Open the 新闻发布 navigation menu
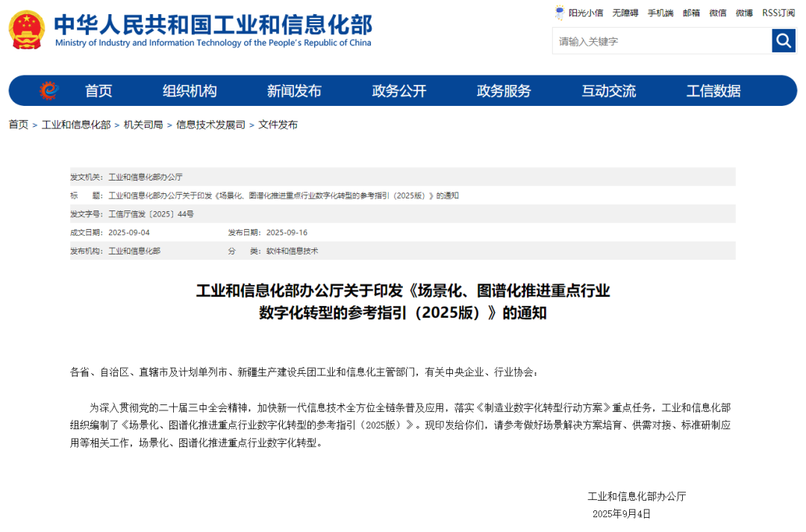The image size is (806, 532). (x=294, y=91)
